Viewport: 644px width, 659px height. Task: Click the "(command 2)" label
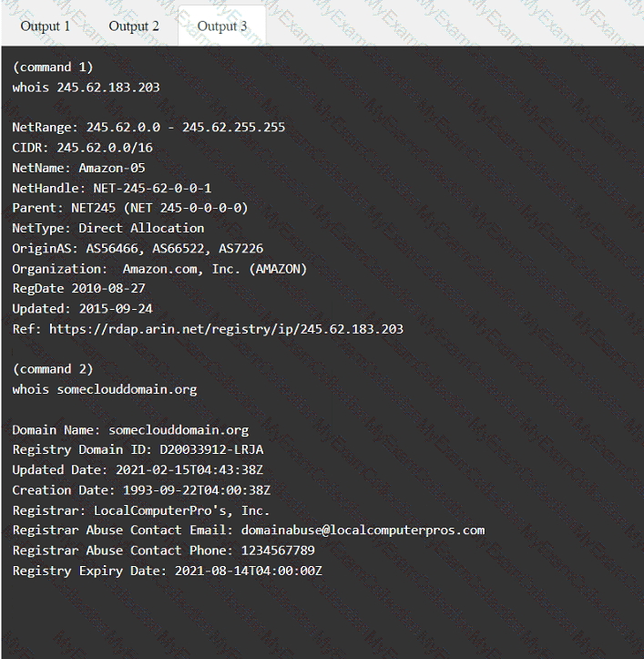point(53,369)
